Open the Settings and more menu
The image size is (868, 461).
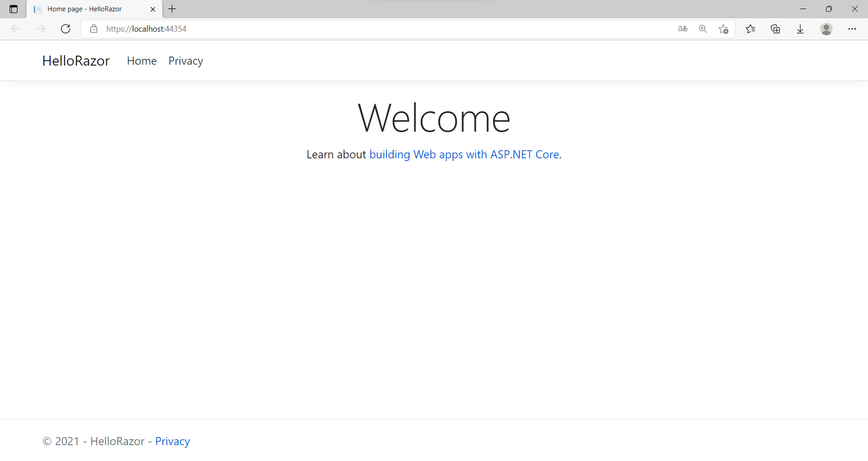click(852, 29)
